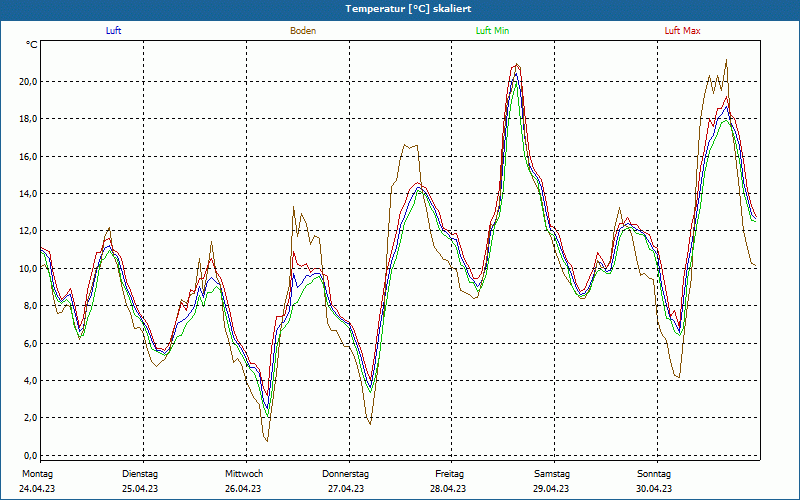Click the '14,0' y-axis value
Image resolution: width=800 pixels, height=500 pixels.
(28, 194)
